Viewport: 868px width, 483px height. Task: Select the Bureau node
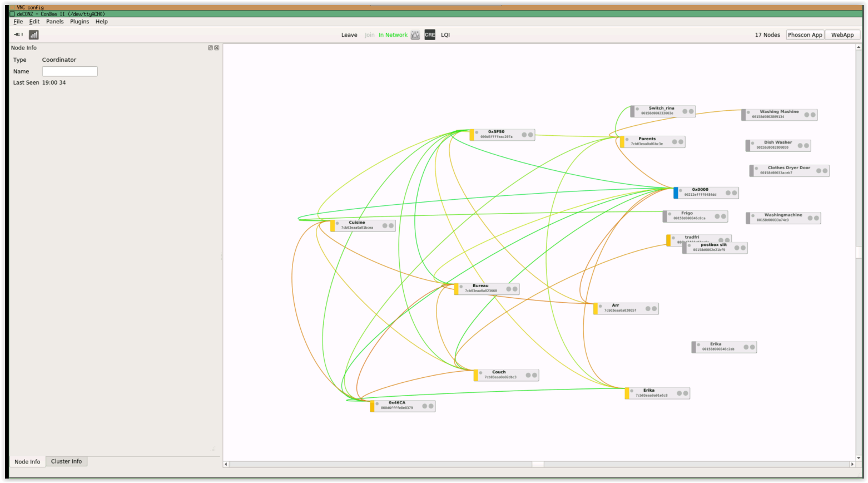click(487, 289)
